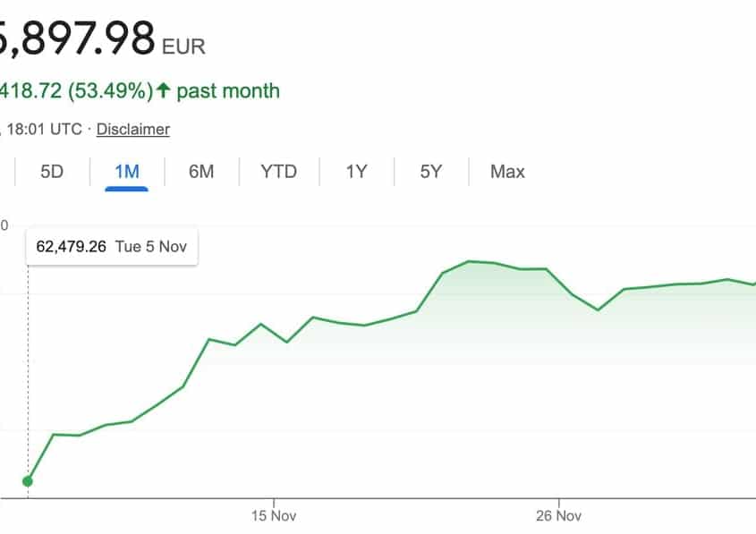Screen dimensions: 756x534
Task: Click the 26 Nov axis label
Action: (x=558, y=516)
